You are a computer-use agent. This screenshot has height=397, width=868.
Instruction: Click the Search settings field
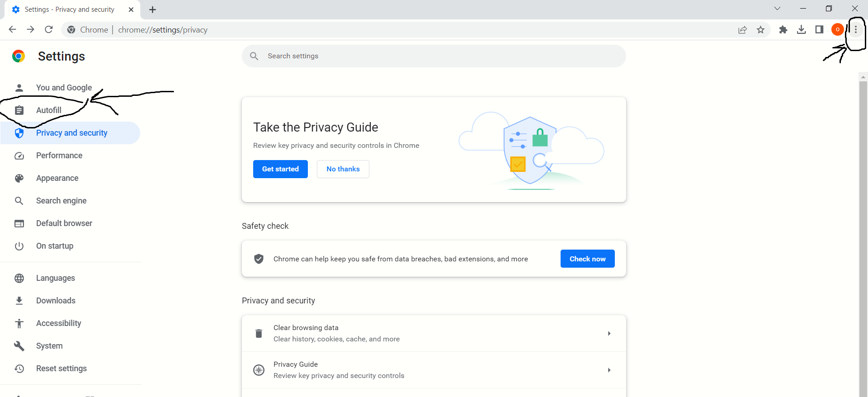[434, 56]
